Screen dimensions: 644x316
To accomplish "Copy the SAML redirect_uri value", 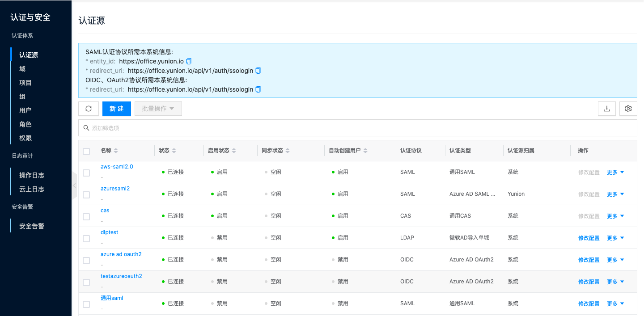I will point(258,71).
